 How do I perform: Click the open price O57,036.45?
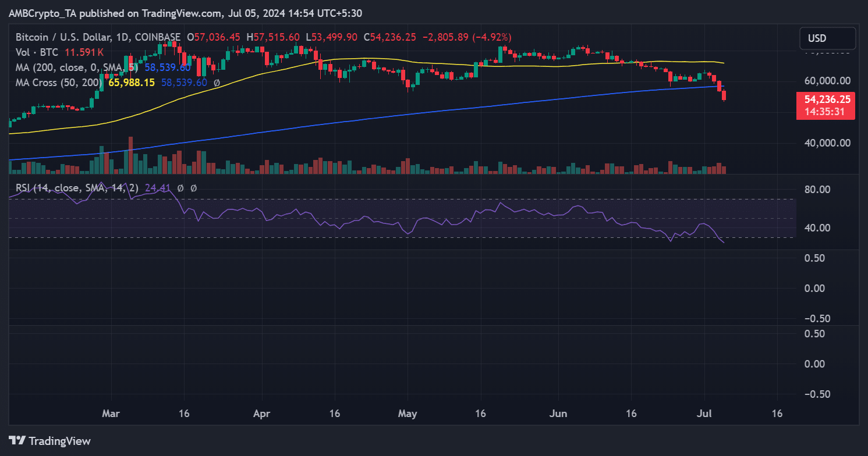(213, 37)
